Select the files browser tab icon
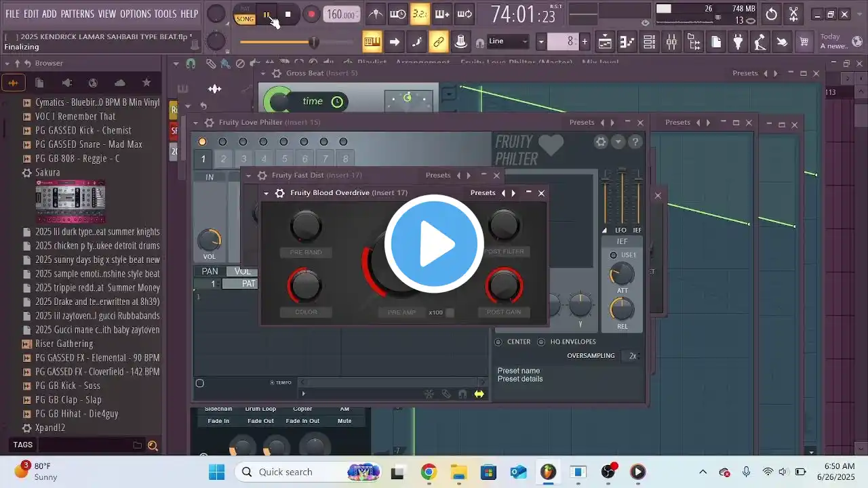Screen dimensions: 868x488 click(x=39, y=83)
